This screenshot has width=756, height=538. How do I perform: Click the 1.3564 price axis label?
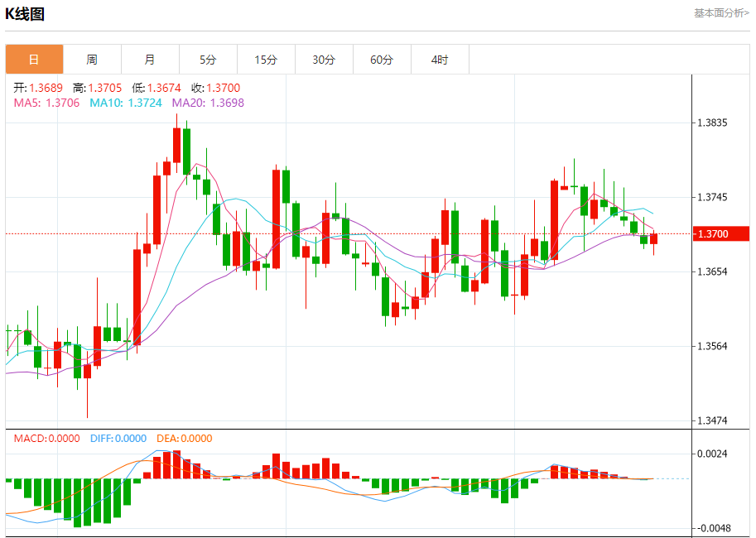point(712,346)
